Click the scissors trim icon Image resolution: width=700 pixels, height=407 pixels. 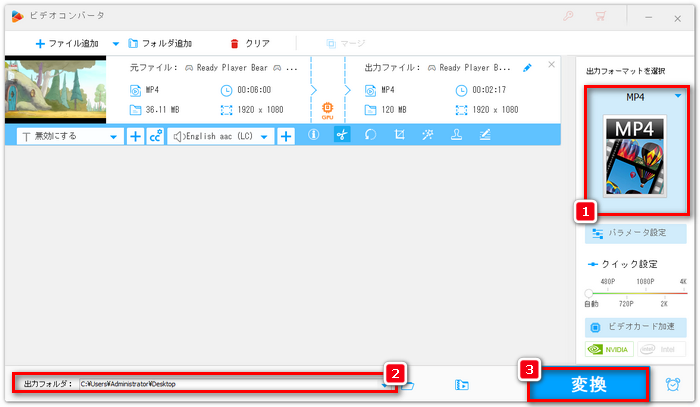coord(342,136)
